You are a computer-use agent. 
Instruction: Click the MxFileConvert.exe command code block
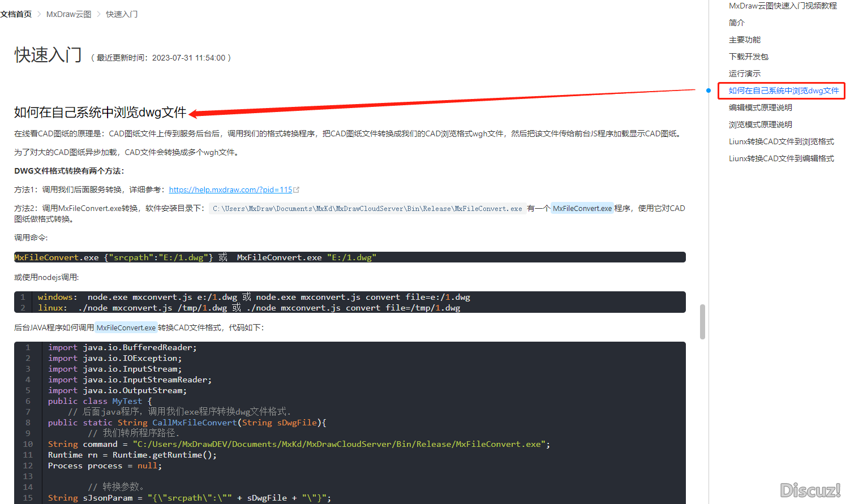[x=350, y=257]
